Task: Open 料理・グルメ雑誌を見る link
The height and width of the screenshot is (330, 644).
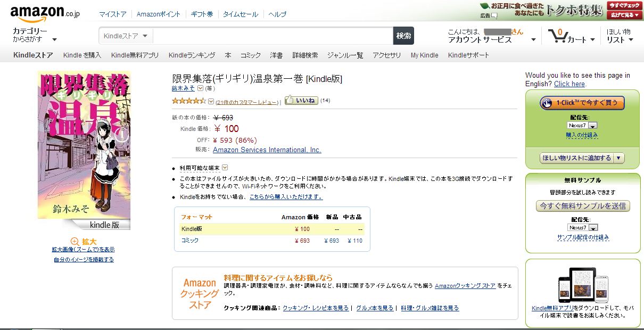Action: (430, 308)
